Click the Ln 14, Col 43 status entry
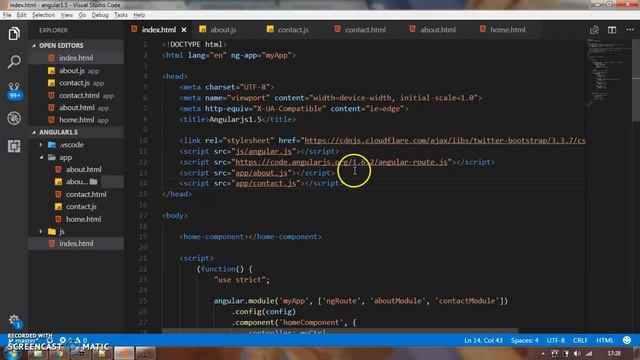 pos(483,340)
